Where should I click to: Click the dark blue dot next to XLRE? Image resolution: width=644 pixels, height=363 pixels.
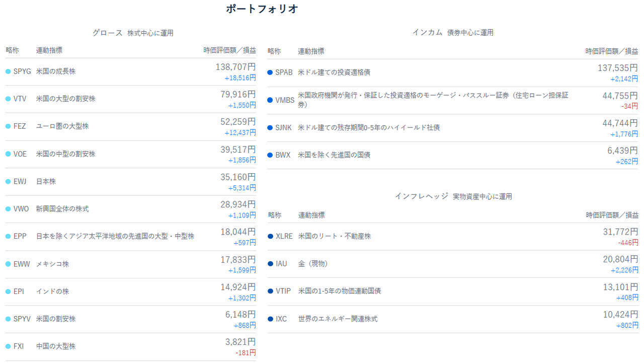click(x=271, y=236)
